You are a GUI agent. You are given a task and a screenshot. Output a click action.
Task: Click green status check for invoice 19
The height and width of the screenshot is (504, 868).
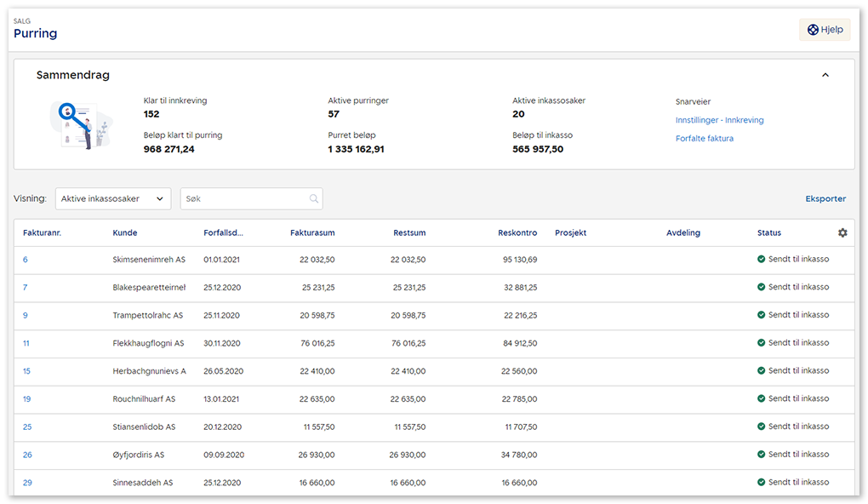pyautogui.click(x=762, y=399)
